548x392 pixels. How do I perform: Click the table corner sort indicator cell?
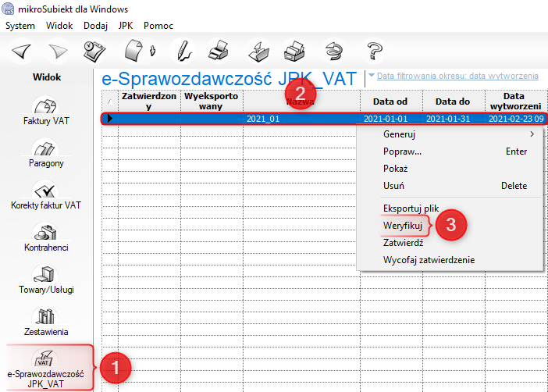(110, 101)
